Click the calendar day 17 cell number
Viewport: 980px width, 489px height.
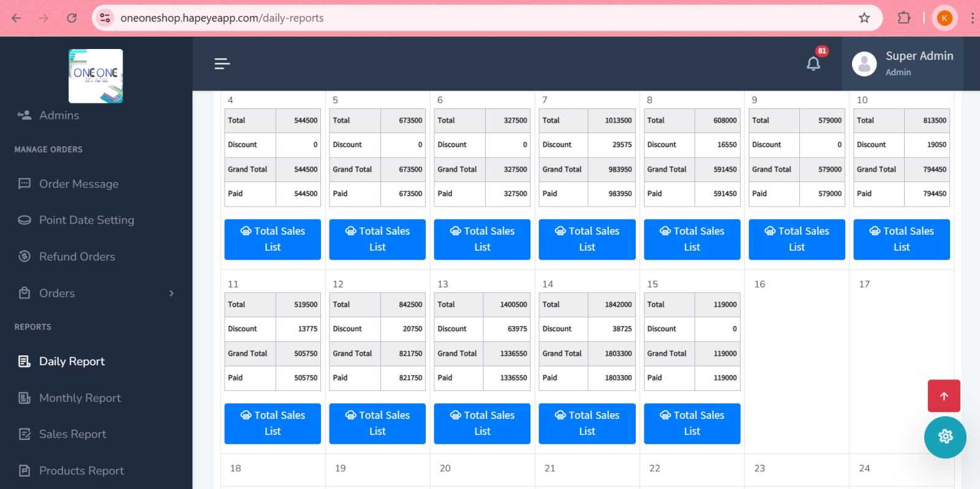(x=864, y=284)
